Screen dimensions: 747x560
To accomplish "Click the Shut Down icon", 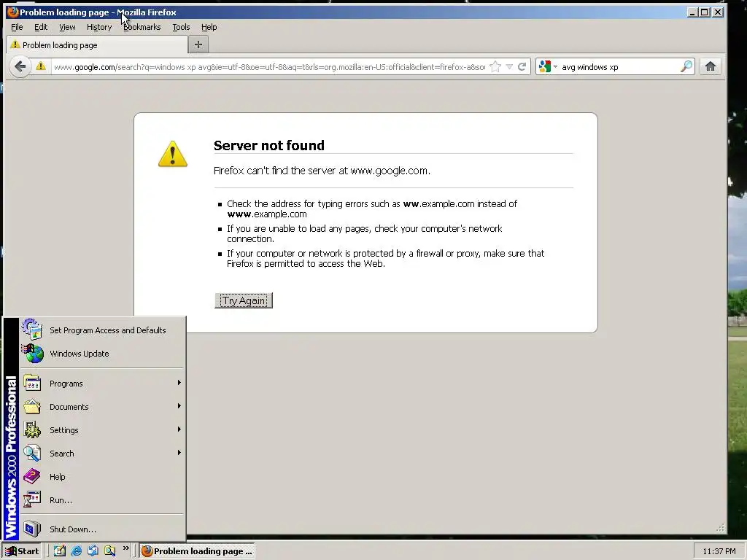I will 32,529.
